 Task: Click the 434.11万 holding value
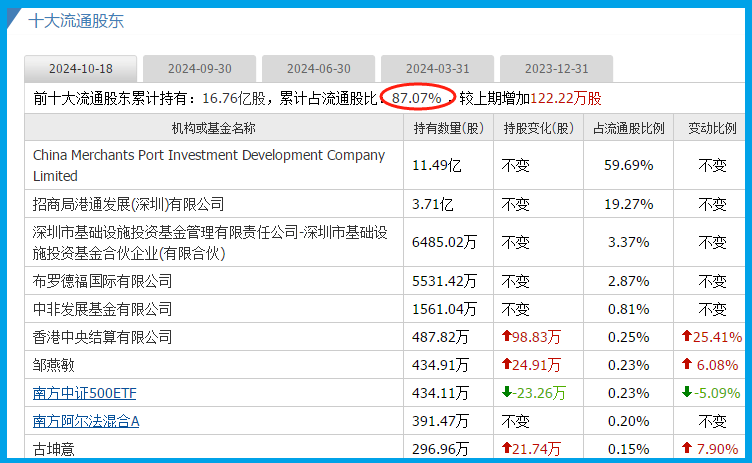click(x=440, y=393)
